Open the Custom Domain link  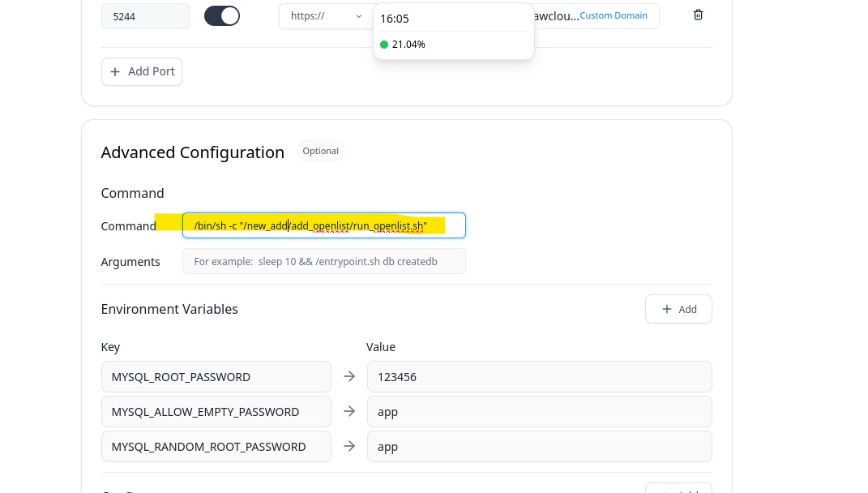613,15
